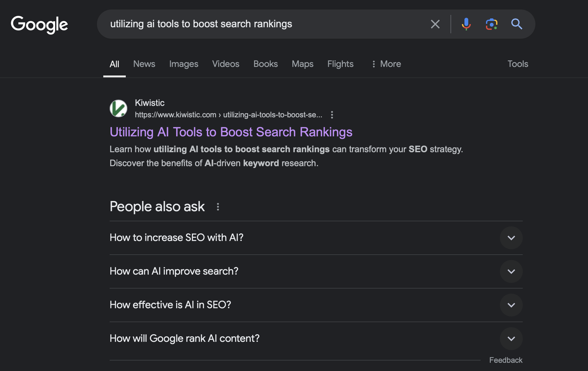
Task: Click the result snippet starting "Learn how utilizing AI tools"
Action: click(x=286, y=156)
